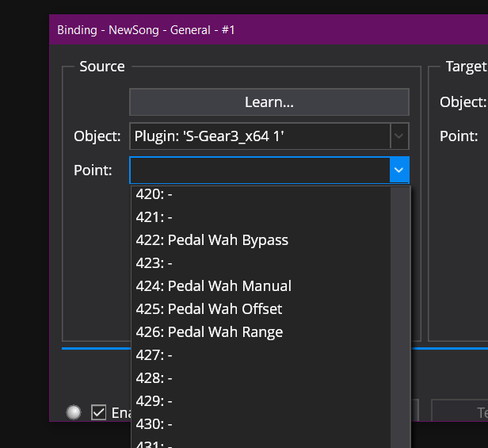Choose '420: -' from the list

(x=261, y=194)
